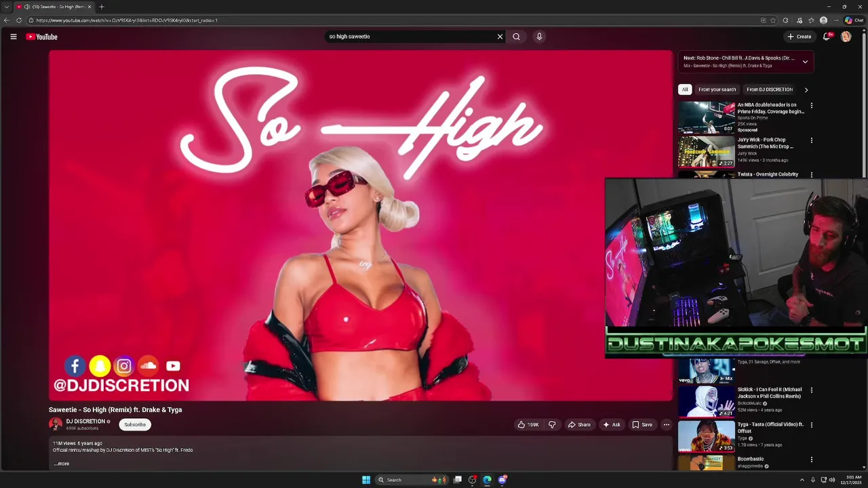Share this video

[x=579, y=425]
